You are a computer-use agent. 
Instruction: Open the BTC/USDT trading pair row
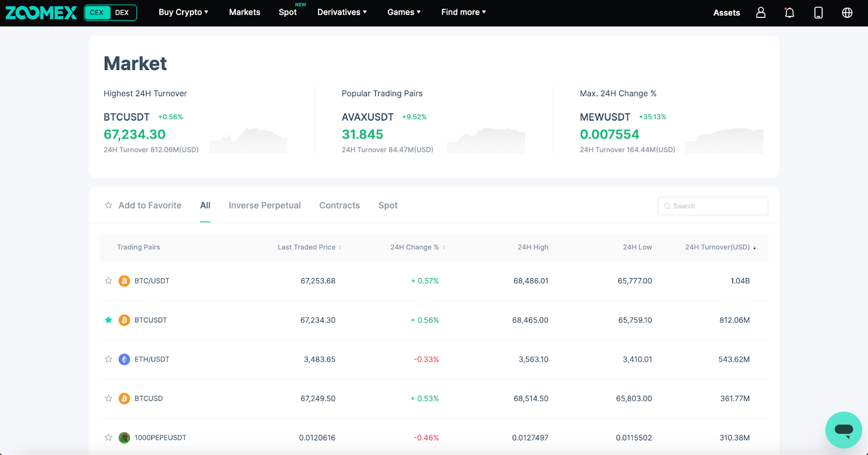coord(434,281)
